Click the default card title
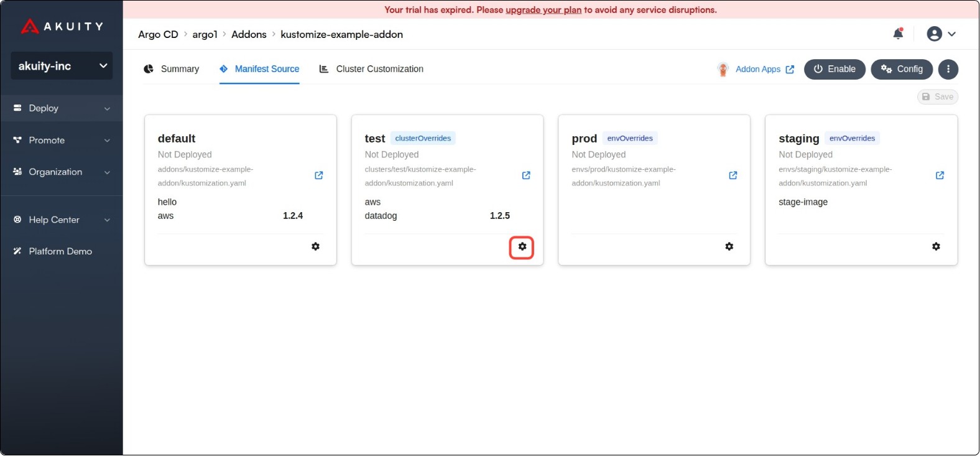This screenshot has height=456, width=980. [x=177, y=139]
